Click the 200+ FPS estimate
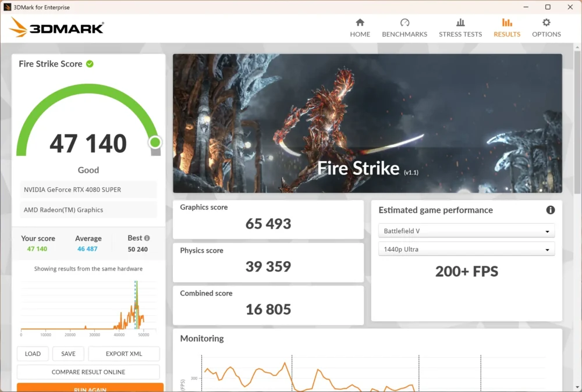Image resolution: width=582 pixels, height=392 pixels. click(467, 272)
